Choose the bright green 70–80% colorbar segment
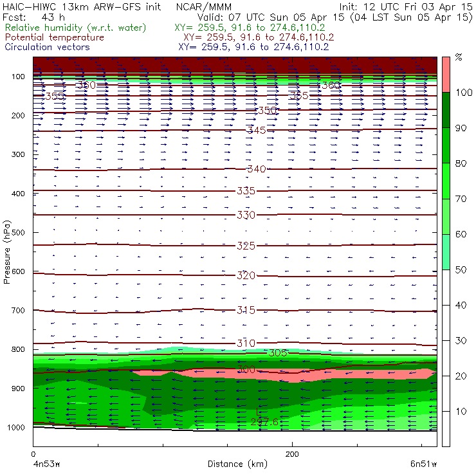 [x=446, y=181]
